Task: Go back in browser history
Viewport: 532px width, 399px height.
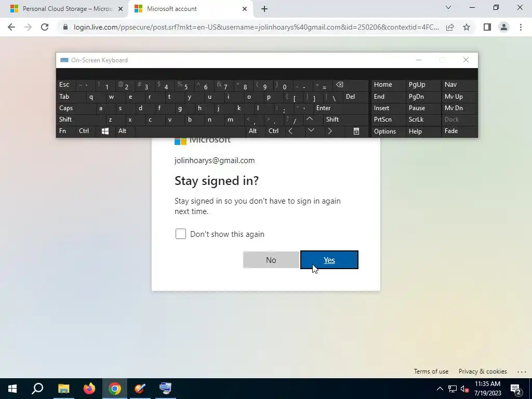Action: pyautogui.click(x=11, y=27)
